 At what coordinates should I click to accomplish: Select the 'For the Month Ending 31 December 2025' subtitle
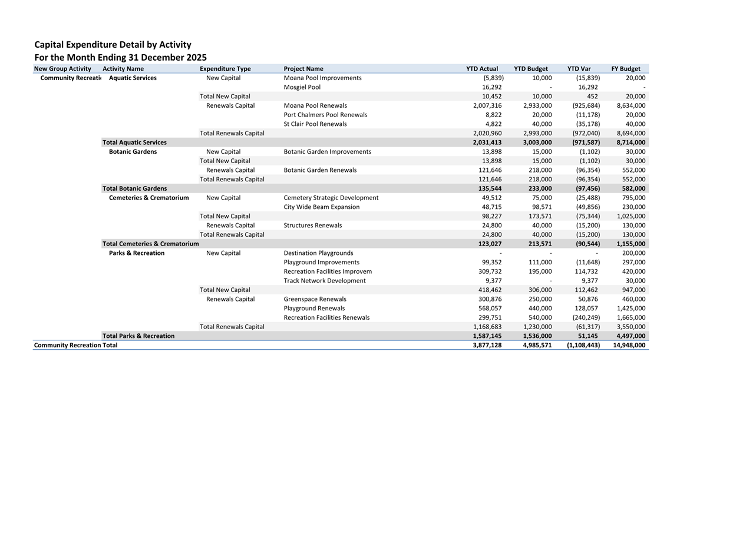tap(120, 58)
